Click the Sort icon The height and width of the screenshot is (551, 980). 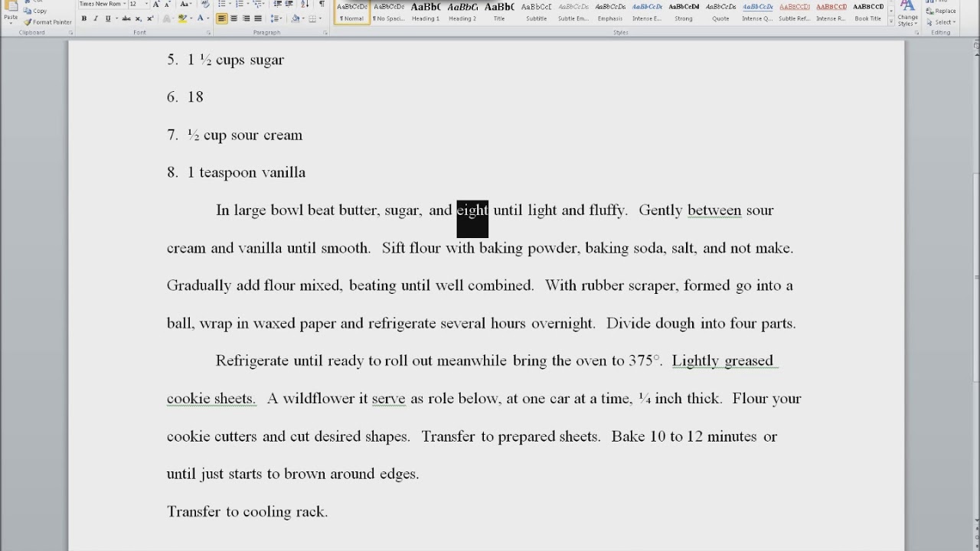[304, 4]
